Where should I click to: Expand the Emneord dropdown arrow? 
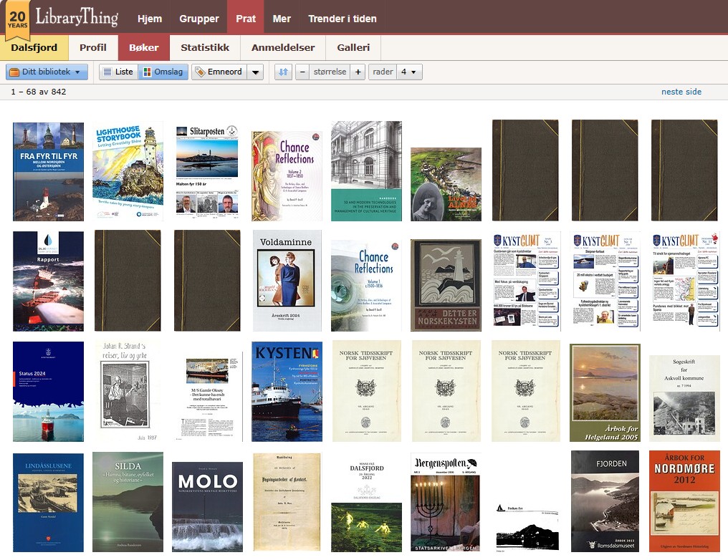256,72
